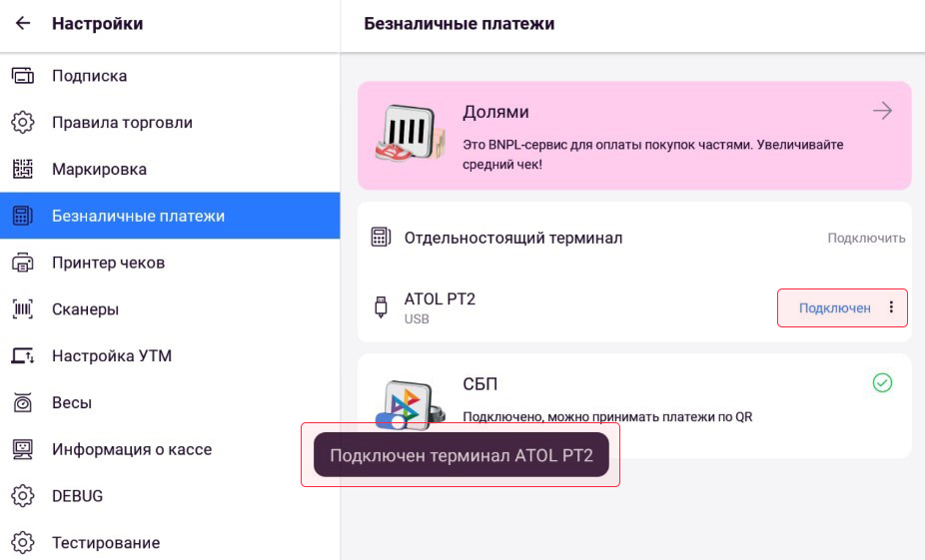Viewport: 925px width, 560px height.
Task: Click the Информация о кассе monitor icon
Action: tap(22, 449)
